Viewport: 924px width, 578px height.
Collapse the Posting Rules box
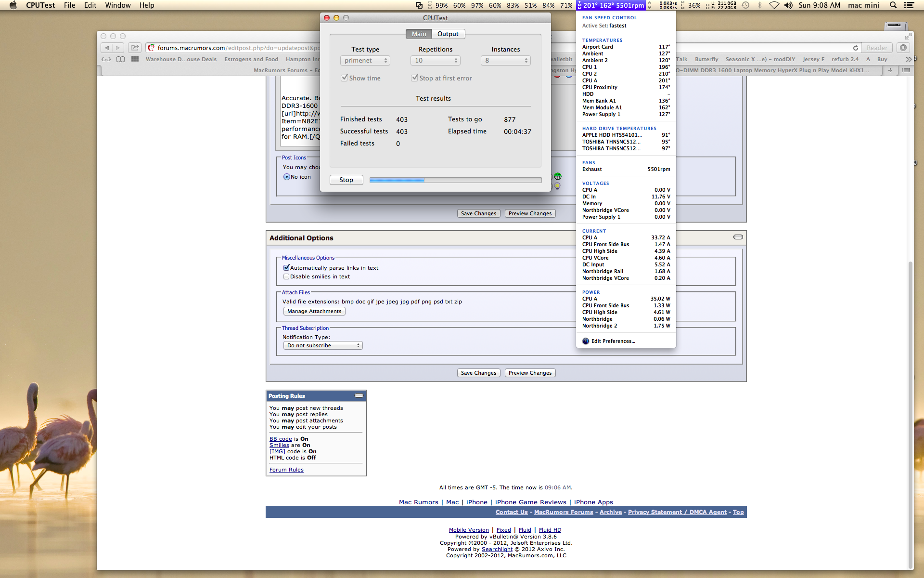359,395
